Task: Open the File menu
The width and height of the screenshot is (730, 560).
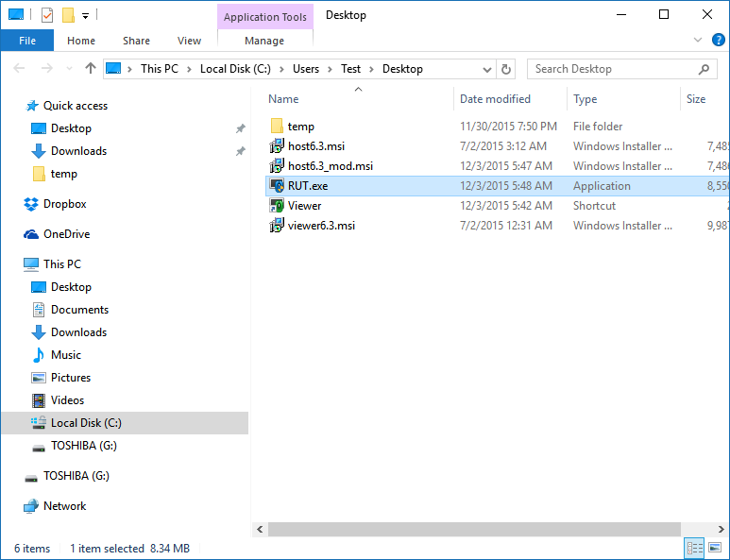Action: [27, 41]
